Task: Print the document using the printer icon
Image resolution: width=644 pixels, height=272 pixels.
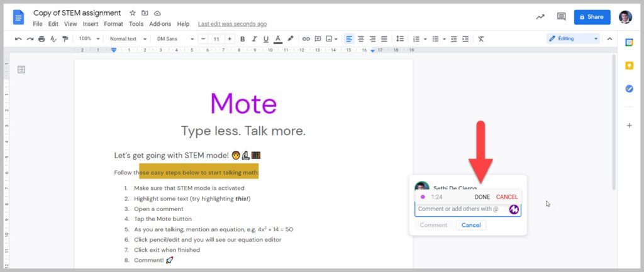Action: pyautogui.click(x=42, y=39)
